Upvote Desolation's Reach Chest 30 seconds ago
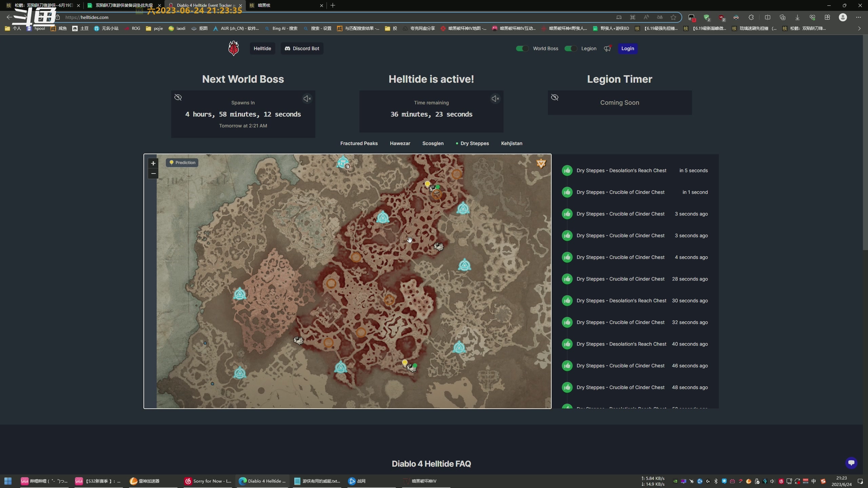The image size is (868, 488). (x=567, y=301)
